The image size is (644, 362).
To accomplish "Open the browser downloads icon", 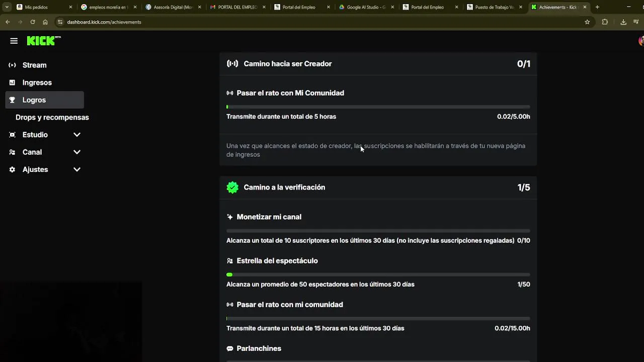I will tap(623, 22).
